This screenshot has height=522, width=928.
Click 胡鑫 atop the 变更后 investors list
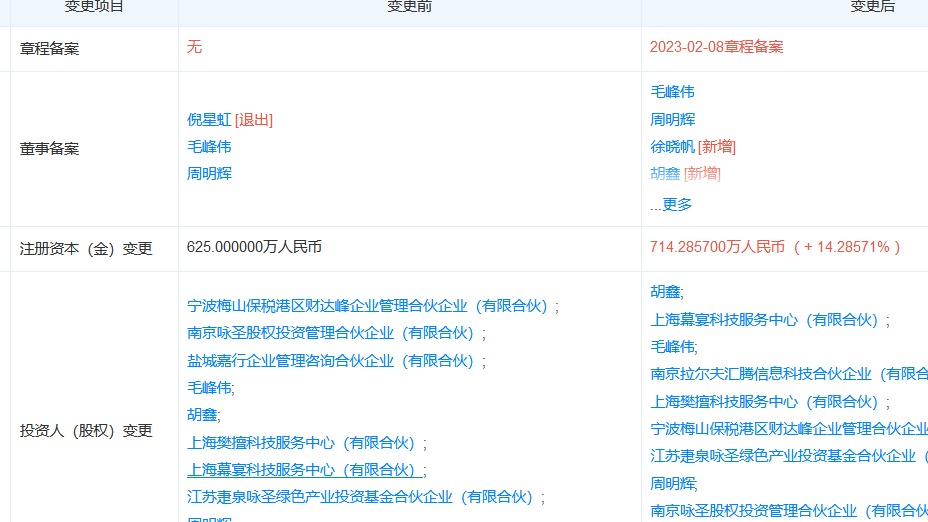click(x=665, y=292)
